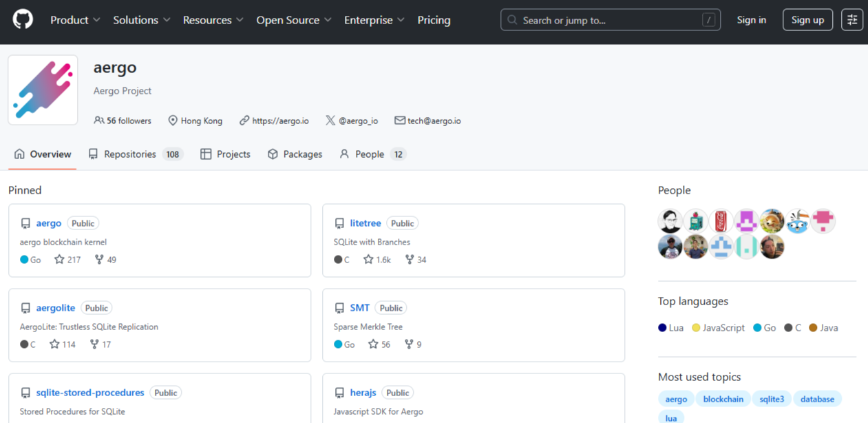The width and height of the screenshot is (868, 423).
Task: Click the aergo organization avatar image
Action: [43, 90]
